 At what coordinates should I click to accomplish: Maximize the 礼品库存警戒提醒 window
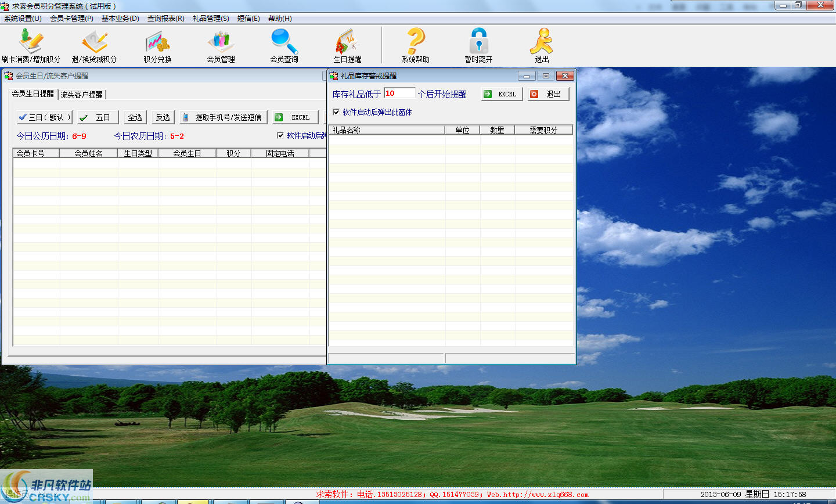point(546,76)
